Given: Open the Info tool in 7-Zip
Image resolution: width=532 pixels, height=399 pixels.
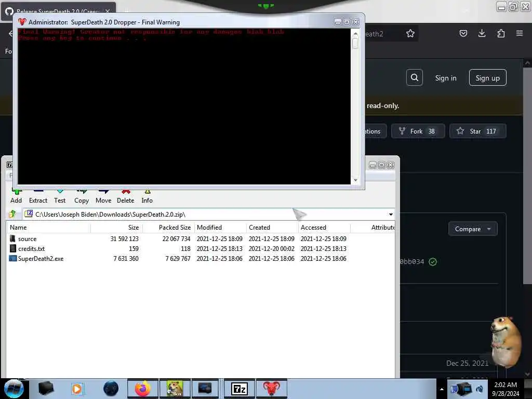Looking at the screenshot, I should (147, 197).
